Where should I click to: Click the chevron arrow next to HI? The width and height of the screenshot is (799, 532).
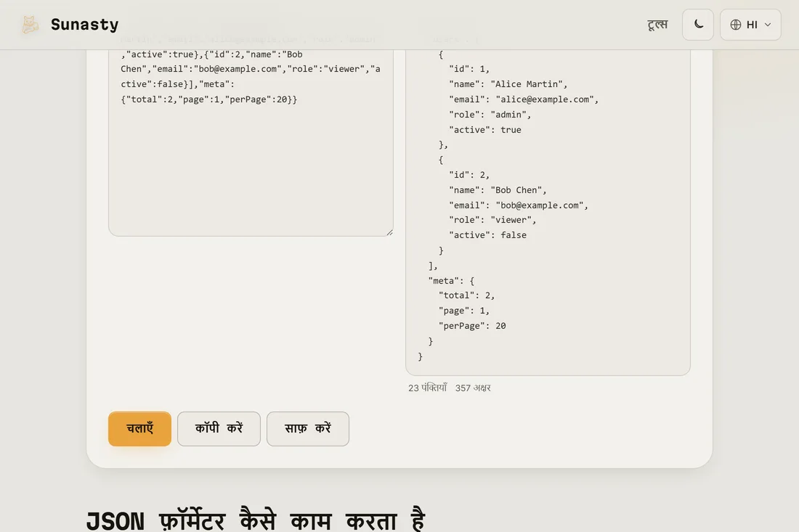click(x=768, y=25)
